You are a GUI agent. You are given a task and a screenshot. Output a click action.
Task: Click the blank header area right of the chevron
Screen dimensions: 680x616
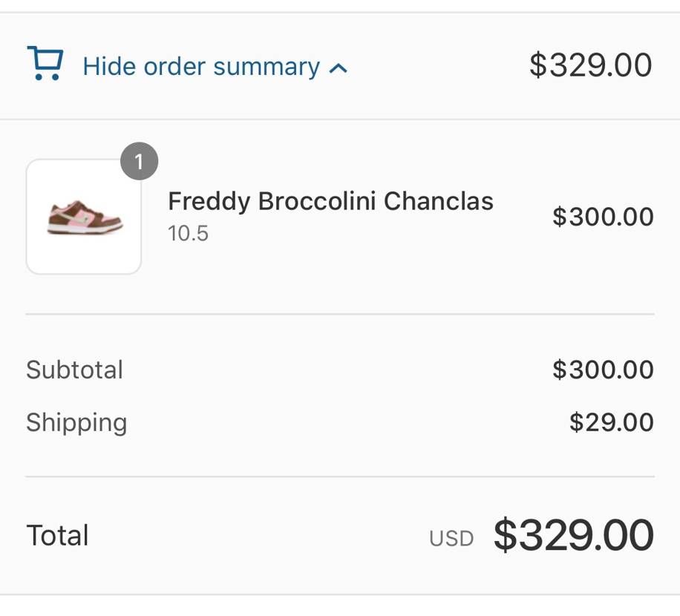(438, 67)
